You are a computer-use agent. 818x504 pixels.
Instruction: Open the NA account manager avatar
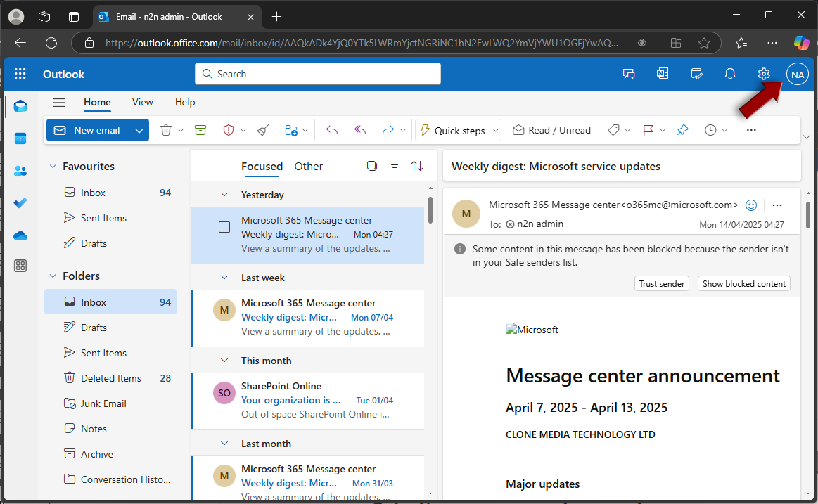point(797,74)
